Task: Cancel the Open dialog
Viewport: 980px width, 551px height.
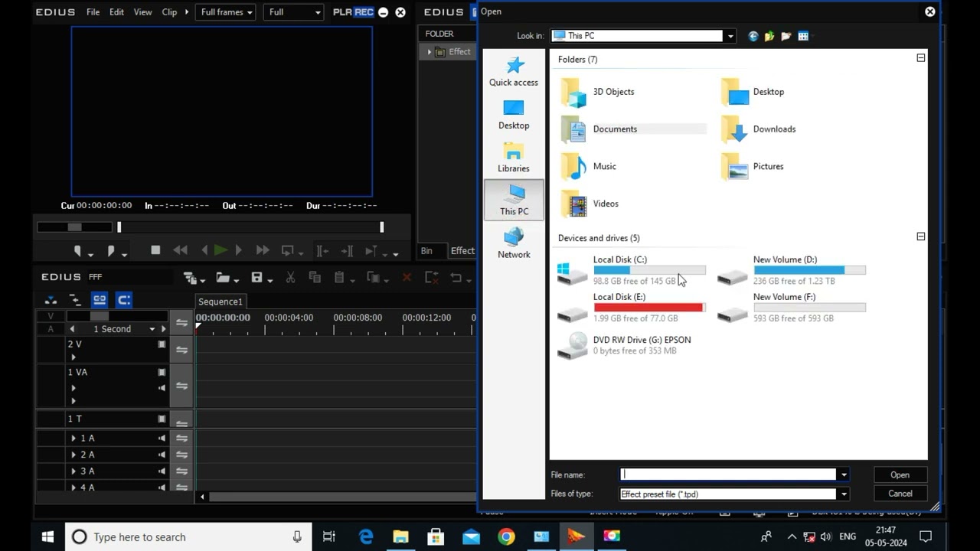Action: click(900, 494)
